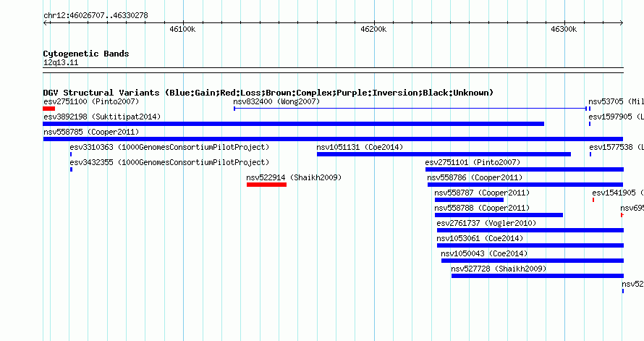Screen dimensions: 644x341
Task: Click nsv522914 (Shaikh2009) label
Action: point(294,177)
